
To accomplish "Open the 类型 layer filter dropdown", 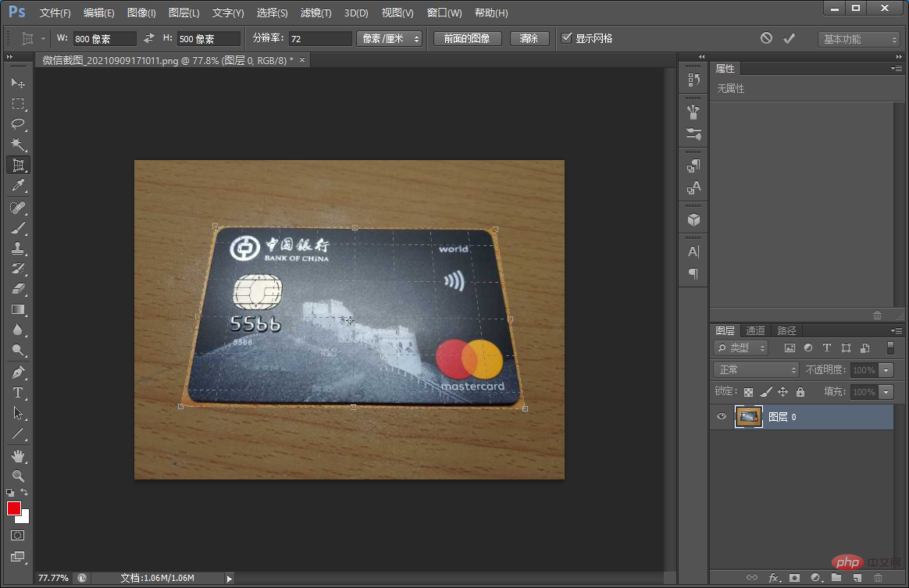I will [741, 348].
